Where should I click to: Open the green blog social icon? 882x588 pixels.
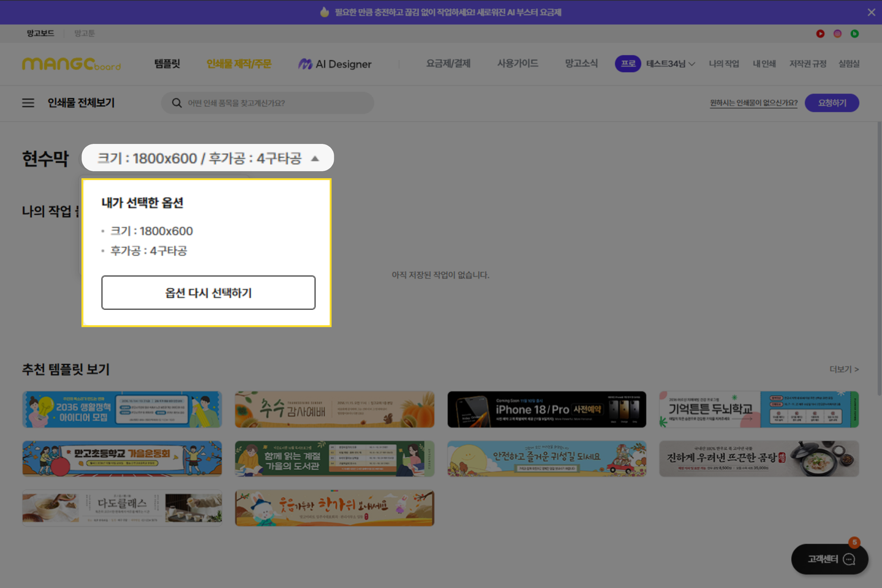pyautogui.click(x=854, y=34)
